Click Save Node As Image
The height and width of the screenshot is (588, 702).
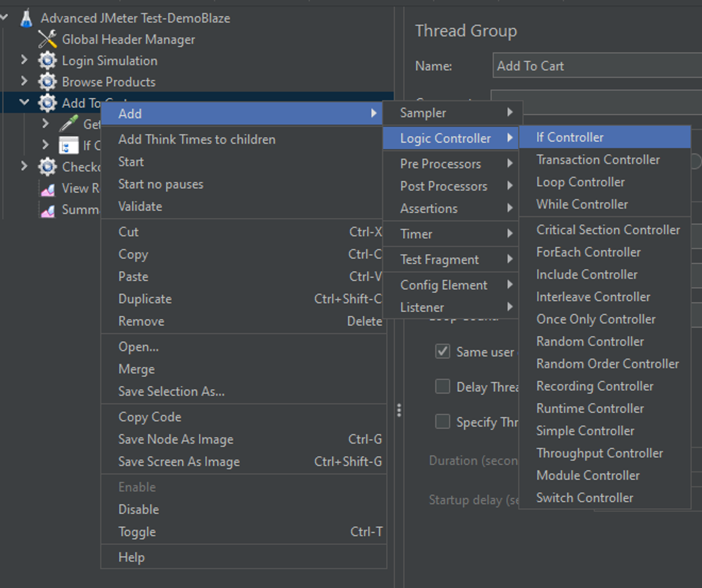(244, 439)
